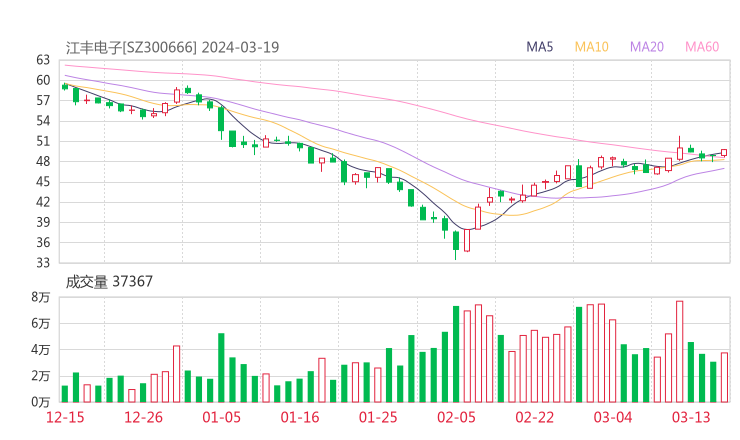This screenshot has width=740, height=440.
Task: Click the 57 price axis label
Action: (x=43, y=101)
